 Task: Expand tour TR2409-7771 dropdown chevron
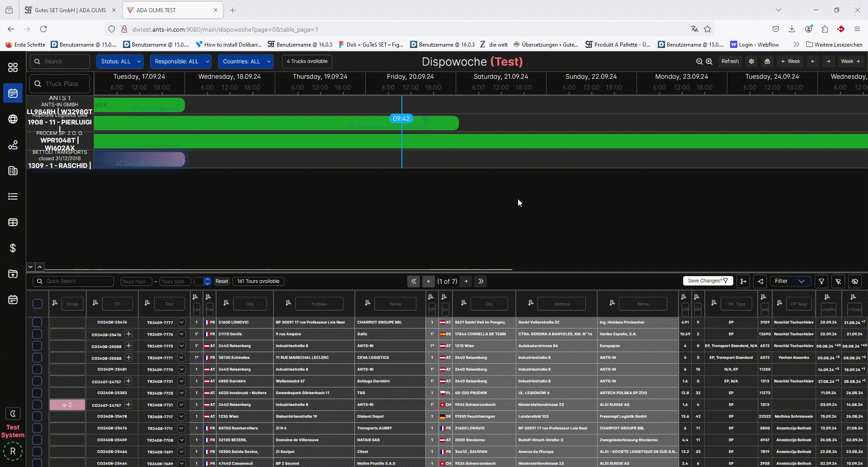(181, 357)
